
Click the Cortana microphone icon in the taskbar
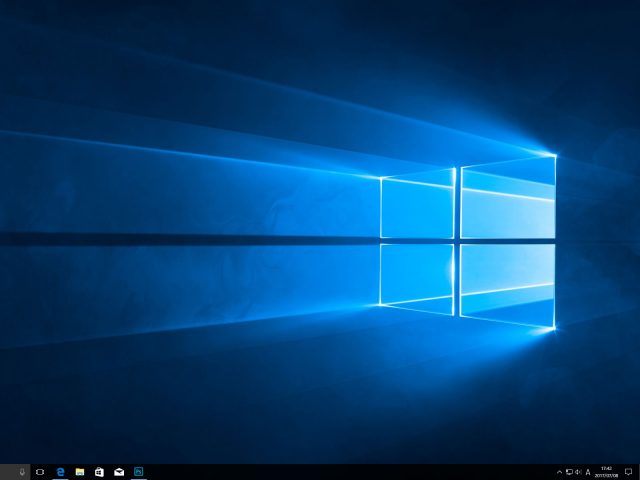tap(22, 472)
